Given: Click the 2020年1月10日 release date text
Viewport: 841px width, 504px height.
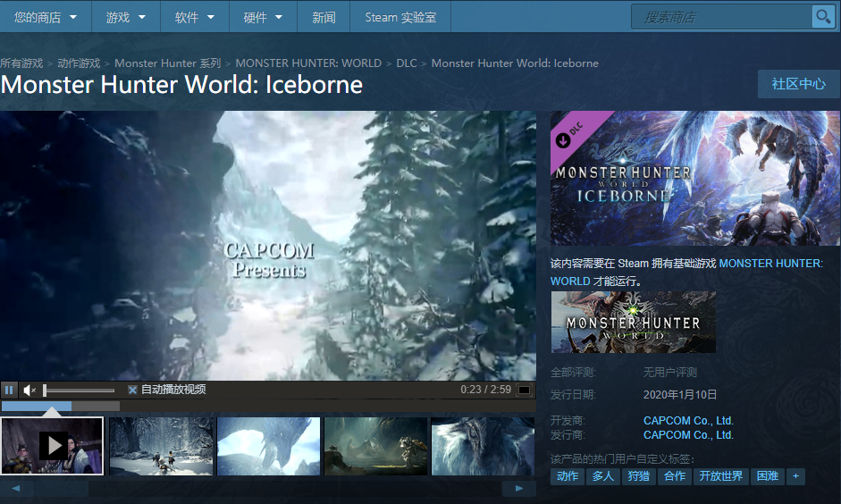Looking at the screenshot, I should click(x=680, y=395).
